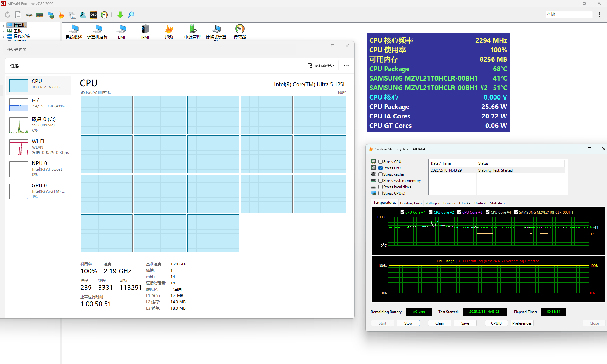Viewport: 607px width, 364px height.
Task: Click the report page toolbar icon
Action: (x=18, y=15)
